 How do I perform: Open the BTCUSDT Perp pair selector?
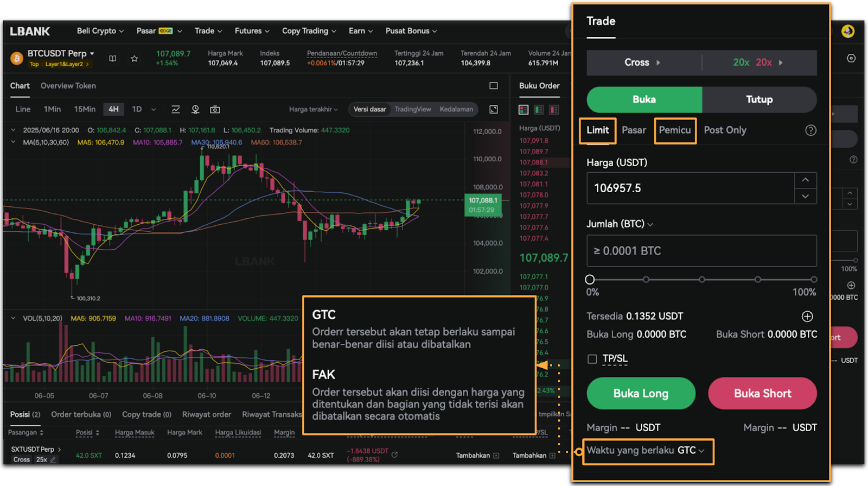coord(61,53)
